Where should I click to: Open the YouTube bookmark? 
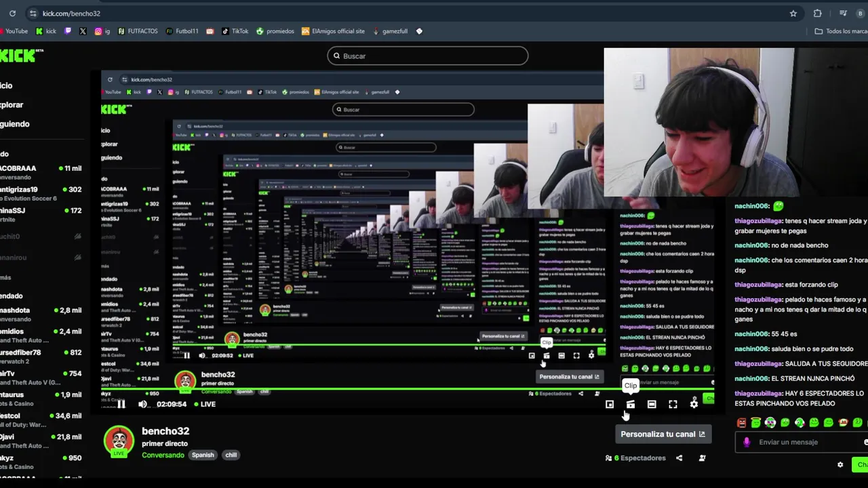[x=15, y=31]
